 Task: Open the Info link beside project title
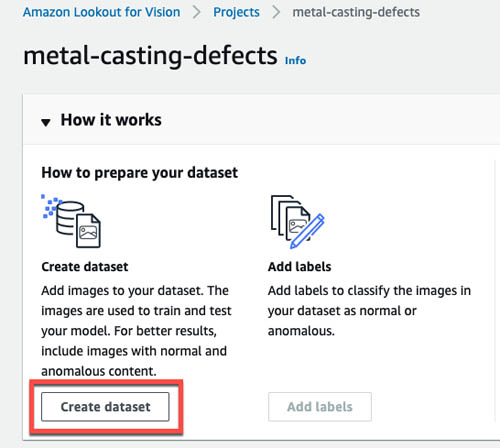pyautogui.click(x=295, y=60)
